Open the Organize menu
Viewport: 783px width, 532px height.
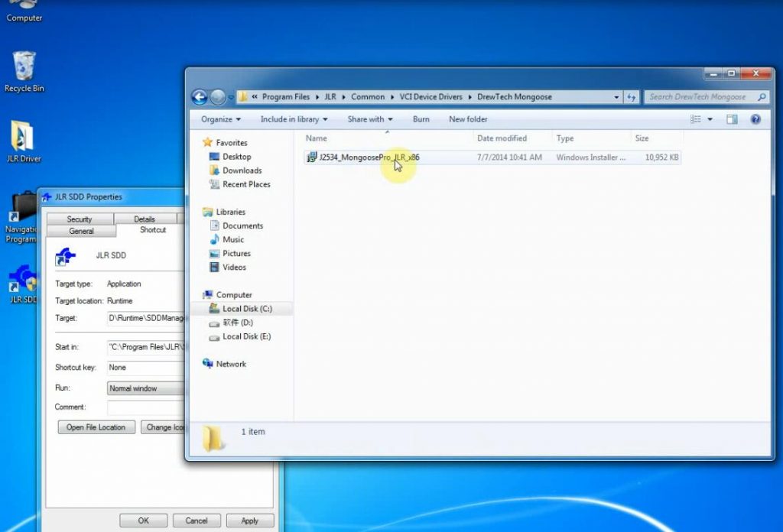pyautogui.click(x=221, y=119)
